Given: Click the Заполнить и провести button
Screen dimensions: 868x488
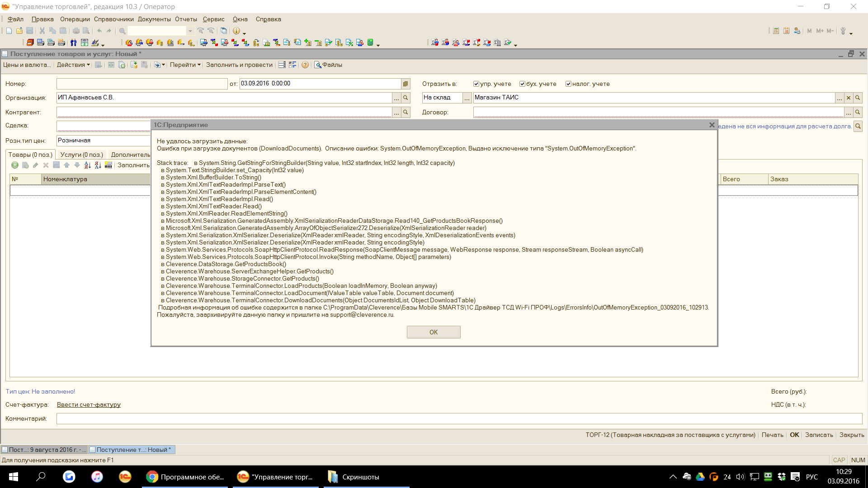Looking at the screenshot, I should pyautogui.click(x=239, y=65).
